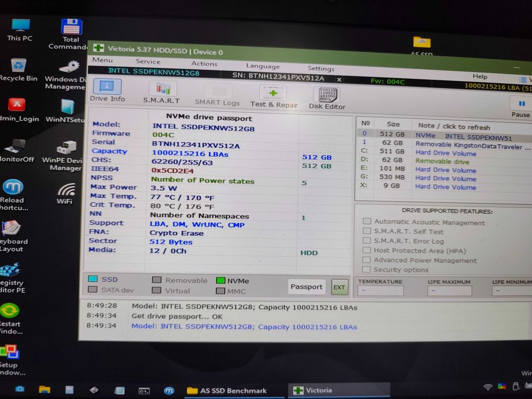
Task: Open the Disk Editor tool
Action: [327, 95]
